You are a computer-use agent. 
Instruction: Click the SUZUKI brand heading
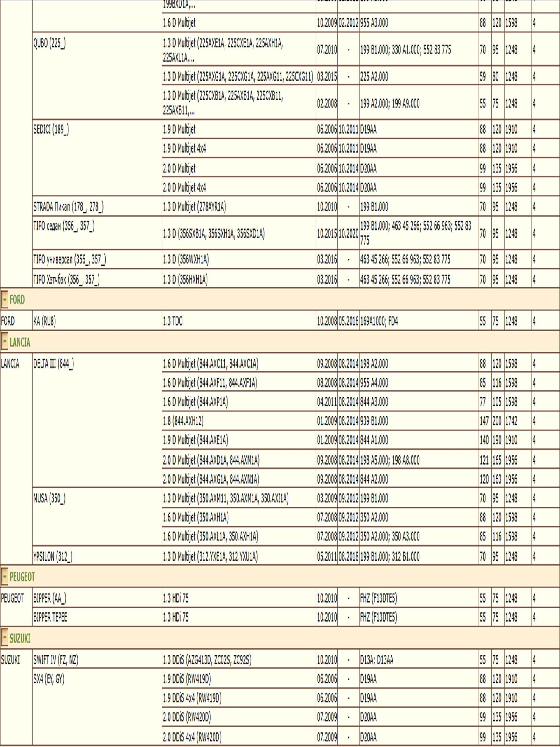click(20, 638)
